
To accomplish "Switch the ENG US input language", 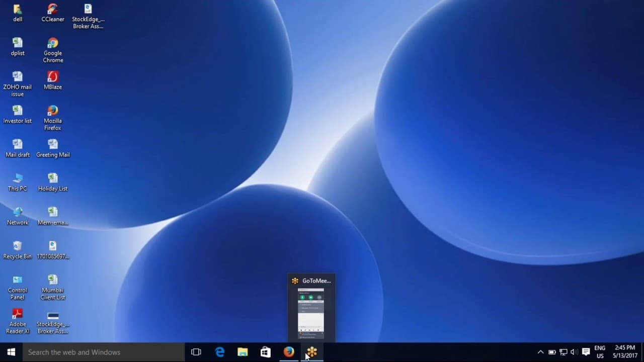I will [600, 352].
